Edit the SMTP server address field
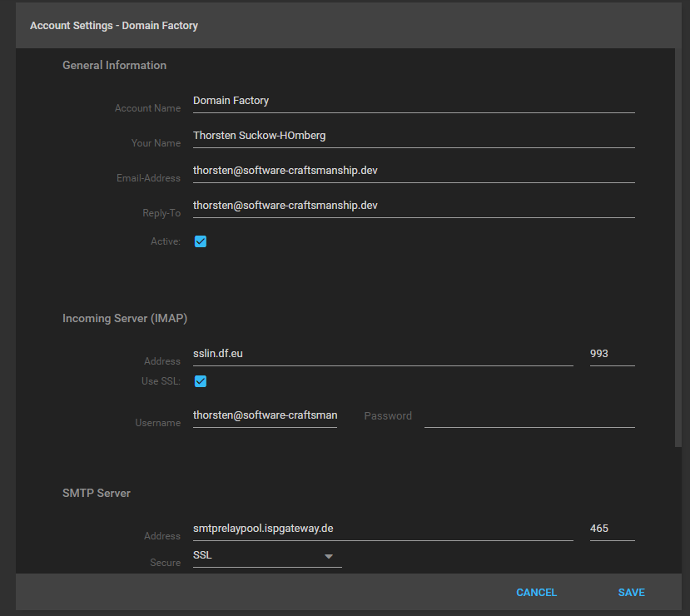This screenshot has height=616, width=690. 382,529
